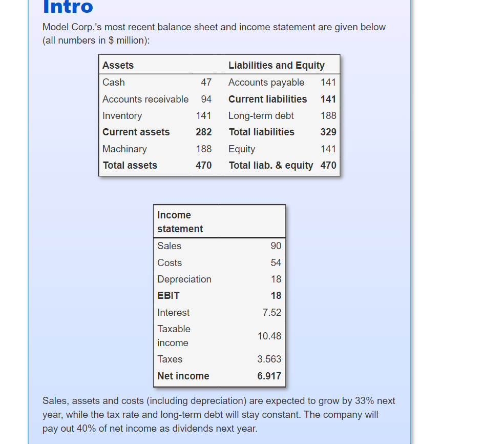
Task: Click the EBIT value 18
Action: pyautogui.click(x=277, y=295)
